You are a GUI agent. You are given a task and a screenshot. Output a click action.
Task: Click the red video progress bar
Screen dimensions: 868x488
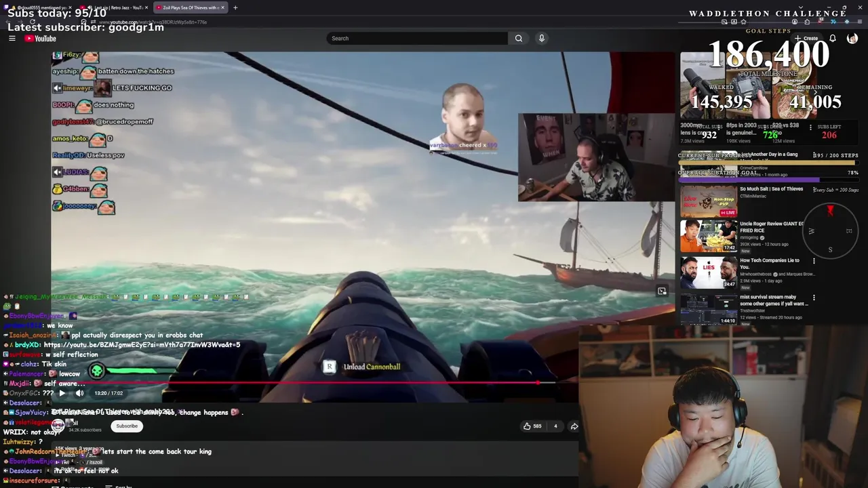coord(296,383)
